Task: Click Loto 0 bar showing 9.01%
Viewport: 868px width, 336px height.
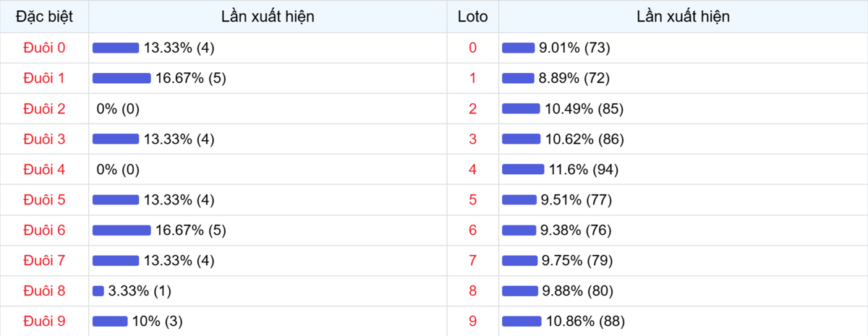Action: (x=518, y=48)
